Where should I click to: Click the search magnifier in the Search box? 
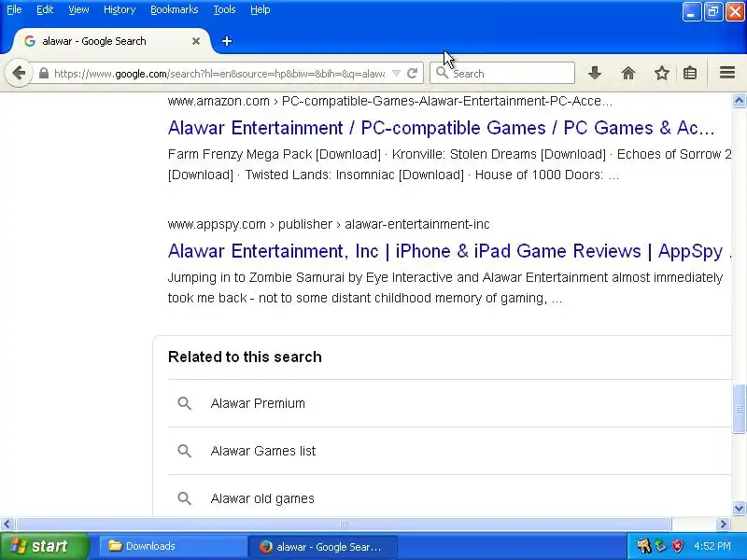tap(442, 73)
